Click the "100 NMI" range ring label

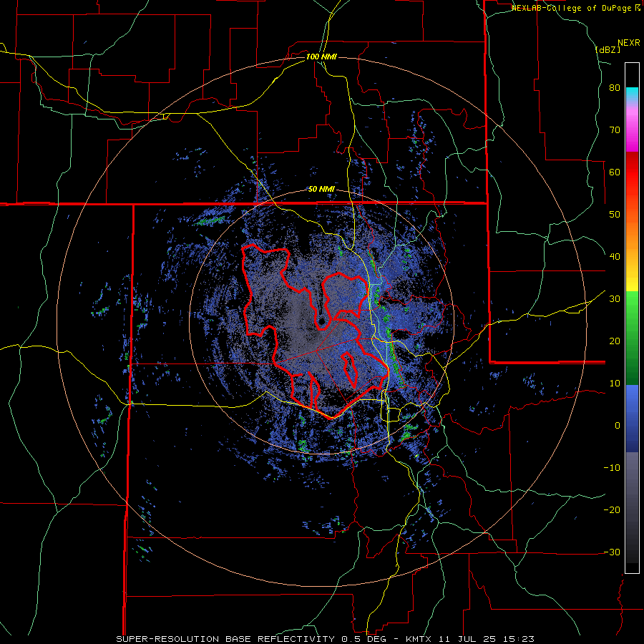(x=321, y=57)
